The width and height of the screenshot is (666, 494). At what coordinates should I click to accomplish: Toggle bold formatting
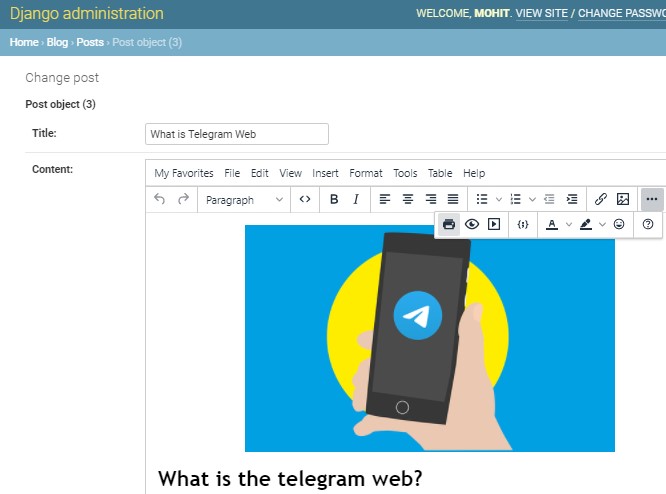click(334, 199)
